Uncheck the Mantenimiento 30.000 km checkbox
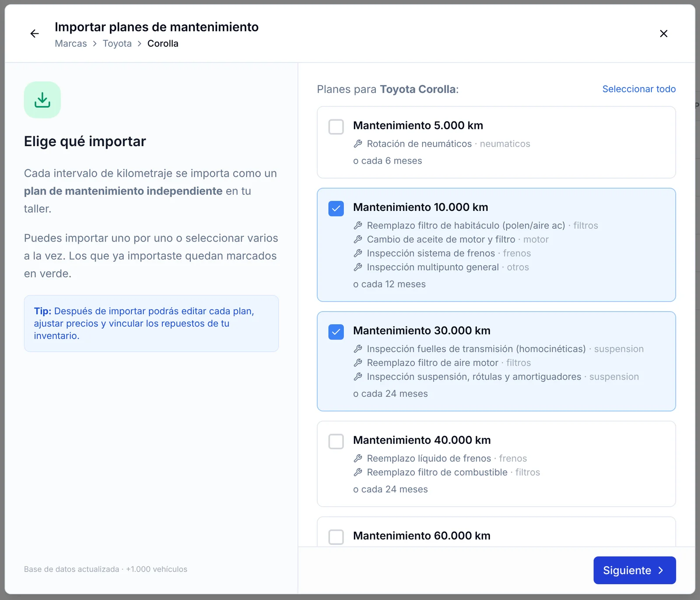 [336, 332]
